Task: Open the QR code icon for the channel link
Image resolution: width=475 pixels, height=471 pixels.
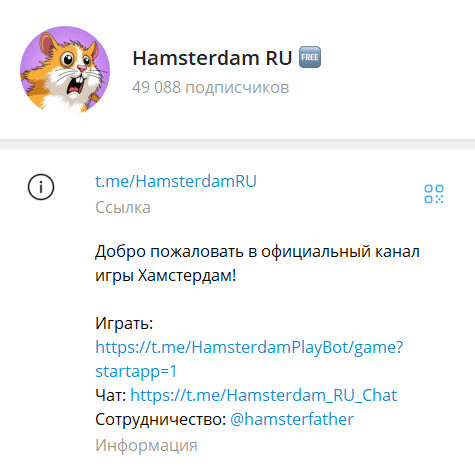Action: coord(434,194)
